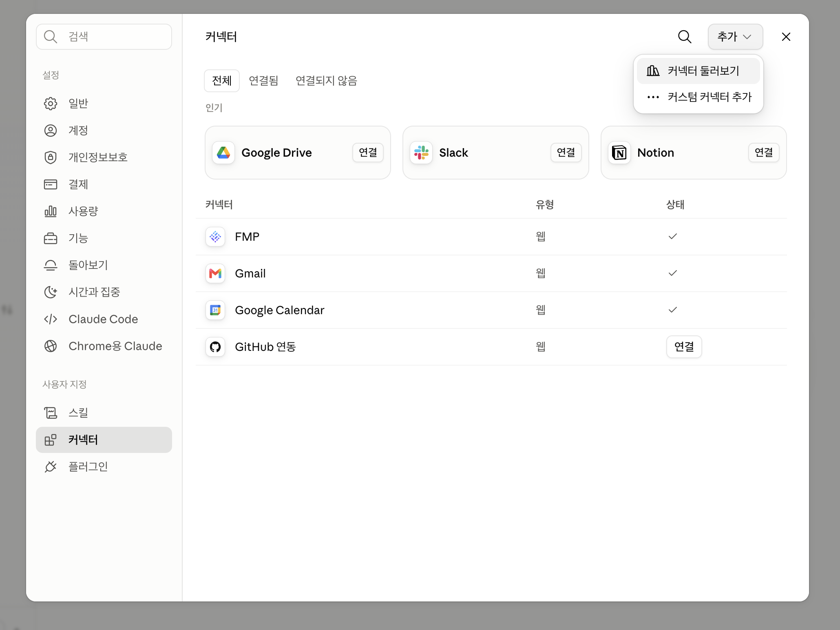
Task: Select the 개인정보보호 shield icon
Action: (x=51, y=157)
